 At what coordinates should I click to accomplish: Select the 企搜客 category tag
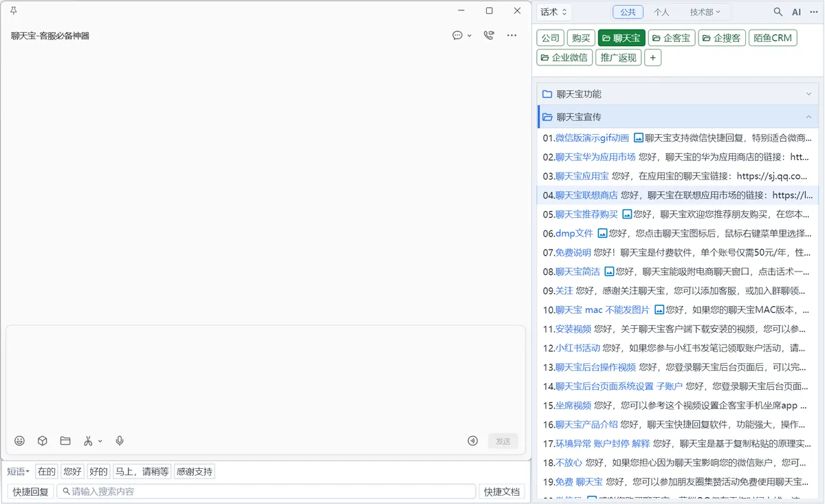coord(722,38)
